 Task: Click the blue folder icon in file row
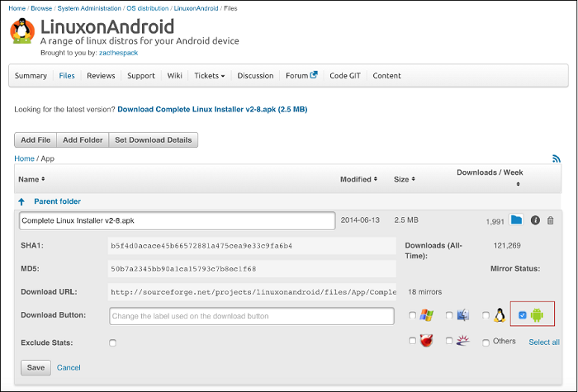[516, 220]
